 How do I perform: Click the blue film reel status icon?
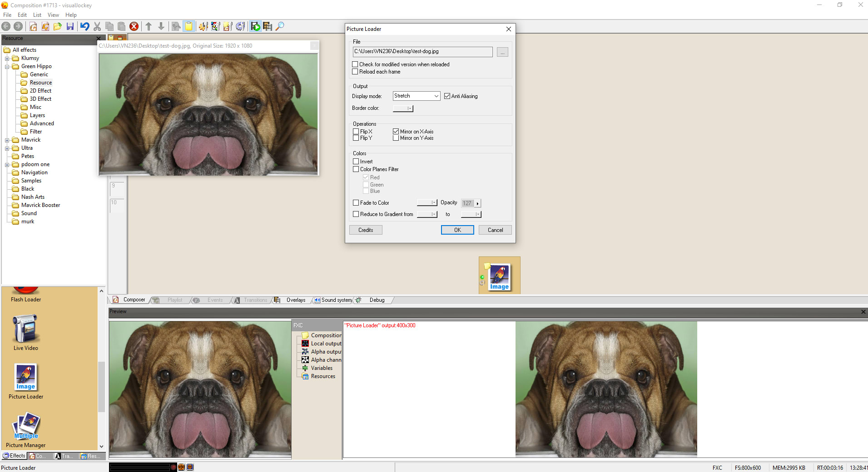click(x=190, y=467)
